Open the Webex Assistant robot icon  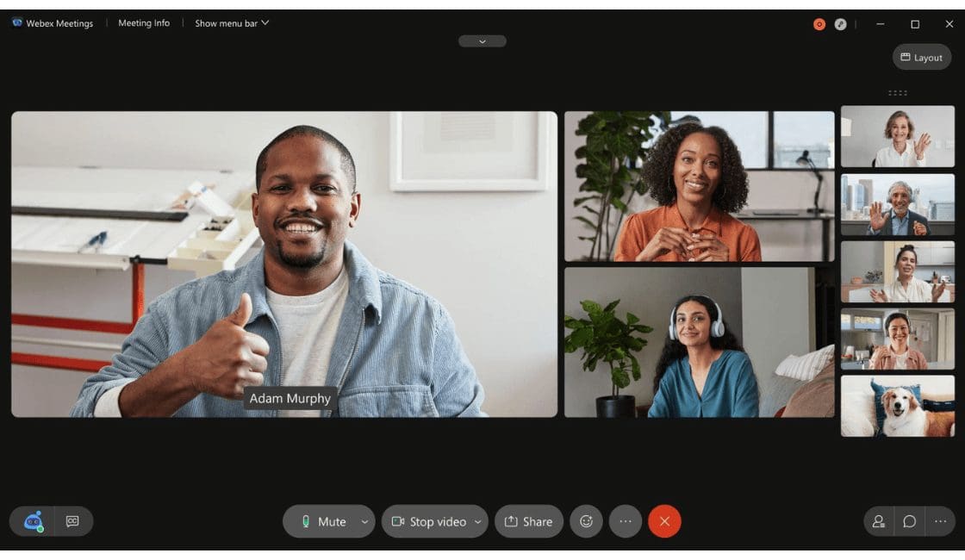click(34, 521)
